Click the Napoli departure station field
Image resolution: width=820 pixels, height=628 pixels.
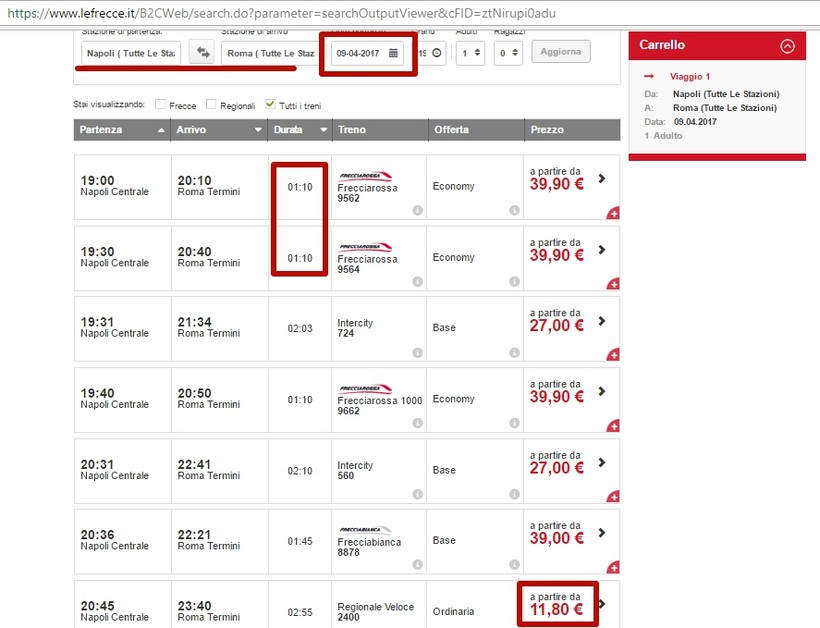(x=130, y=53)
